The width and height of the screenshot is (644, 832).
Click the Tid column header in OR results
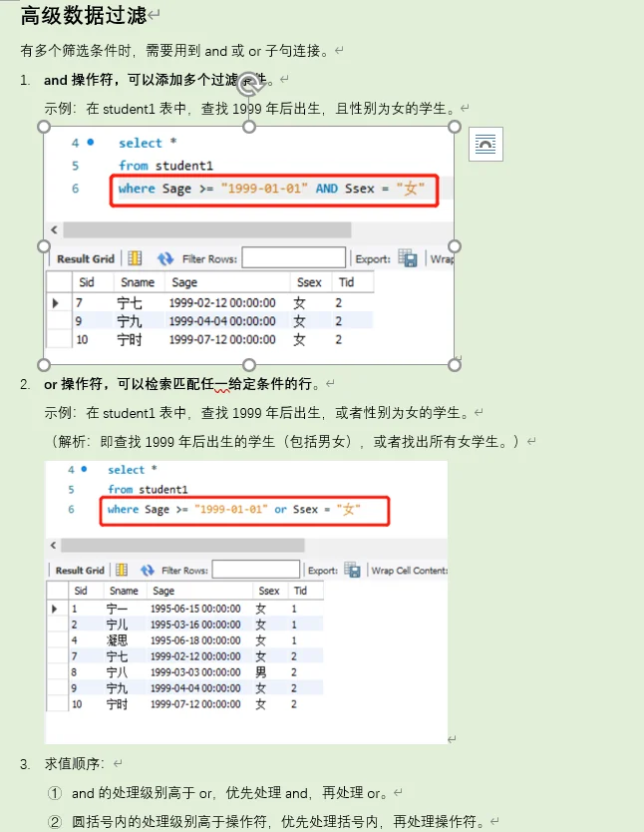[x=300, y=591]
